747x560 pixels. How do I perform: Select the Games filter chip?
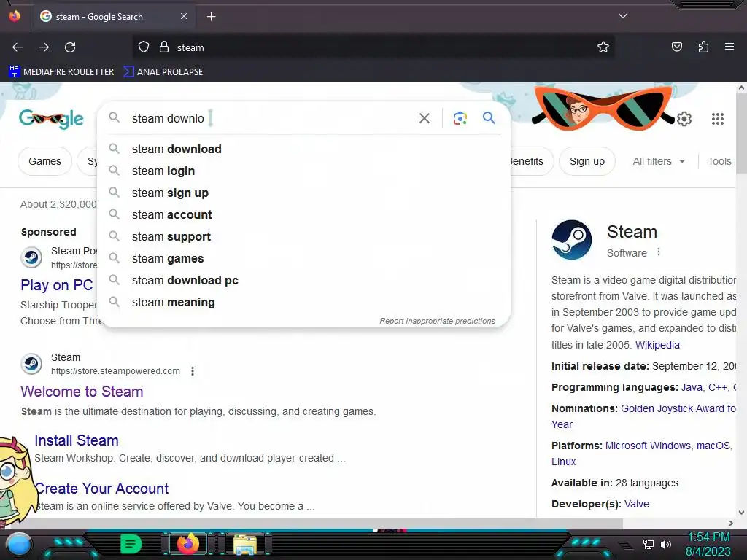coord(44,161)
